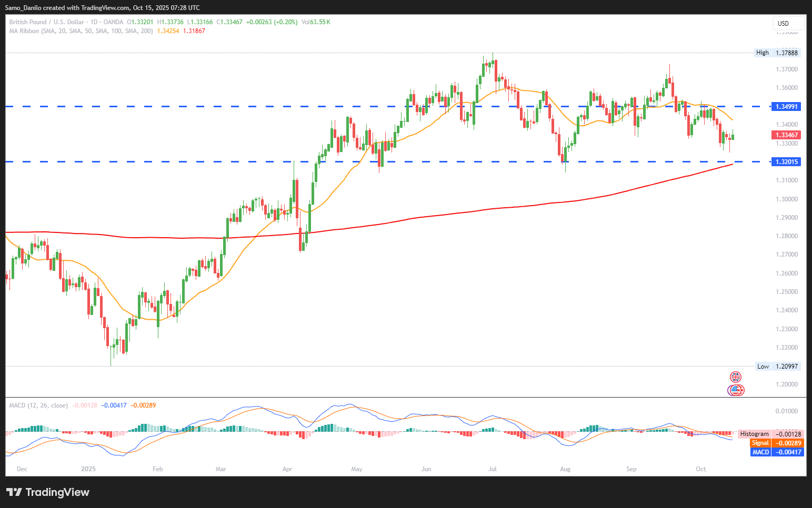This screenshot has height=508, width=812.
Task: Click the TradingView logo at bottom left
Action: [48, 492]
